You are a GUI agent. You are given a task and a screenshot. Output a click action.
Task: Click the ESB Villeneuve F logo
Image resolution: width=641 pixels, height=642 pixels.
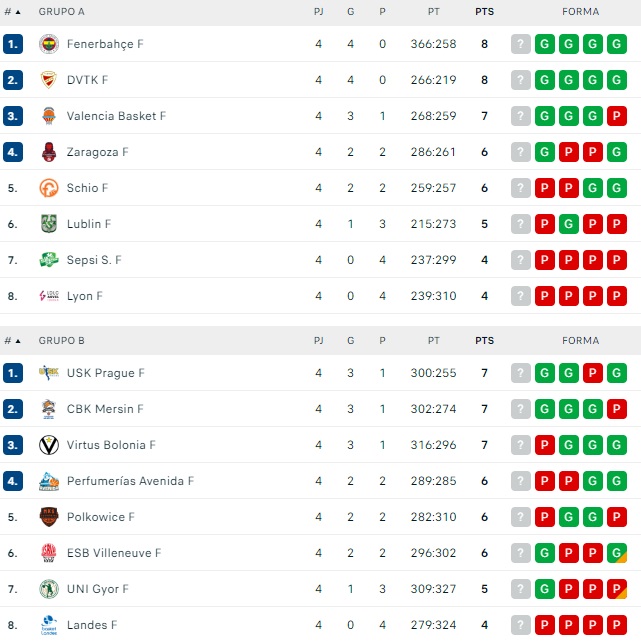[x=48, y=553]
